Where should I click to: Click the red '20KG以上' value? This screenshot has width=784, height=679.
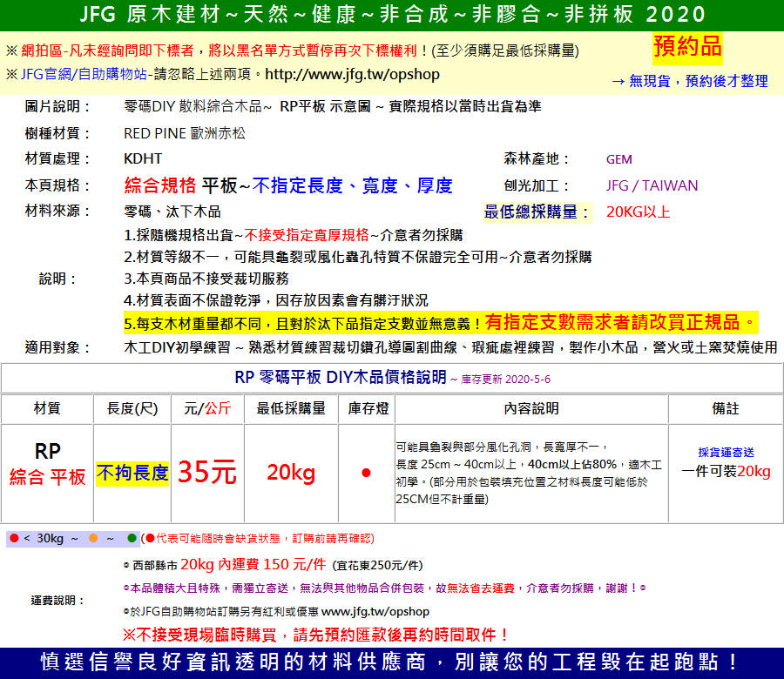pos(638,212)
